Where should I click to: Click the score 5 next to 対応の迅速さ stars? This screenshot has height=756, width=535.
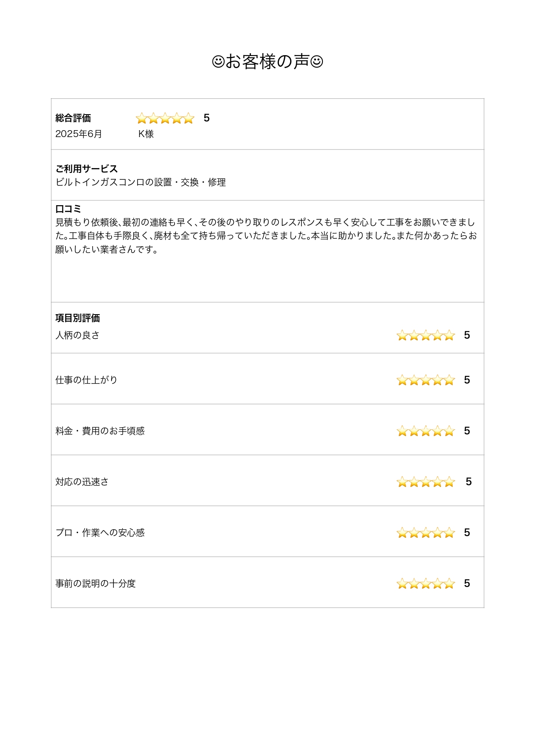pos(469,482)
